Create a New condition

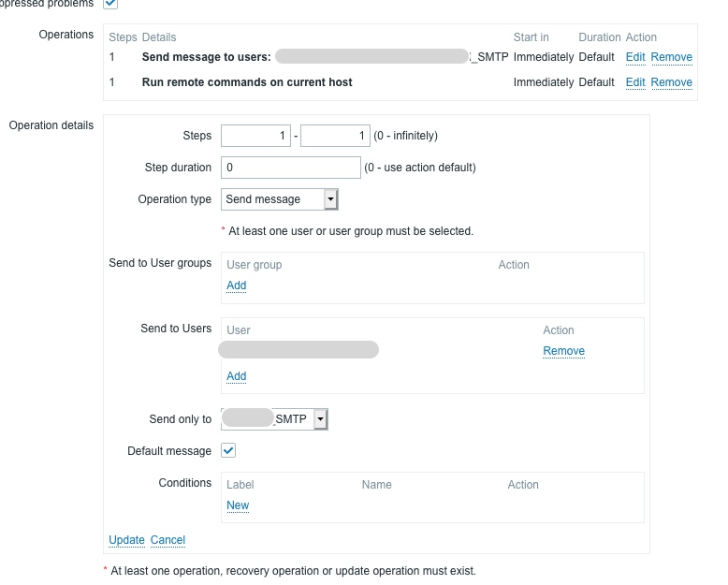(238, 505)
